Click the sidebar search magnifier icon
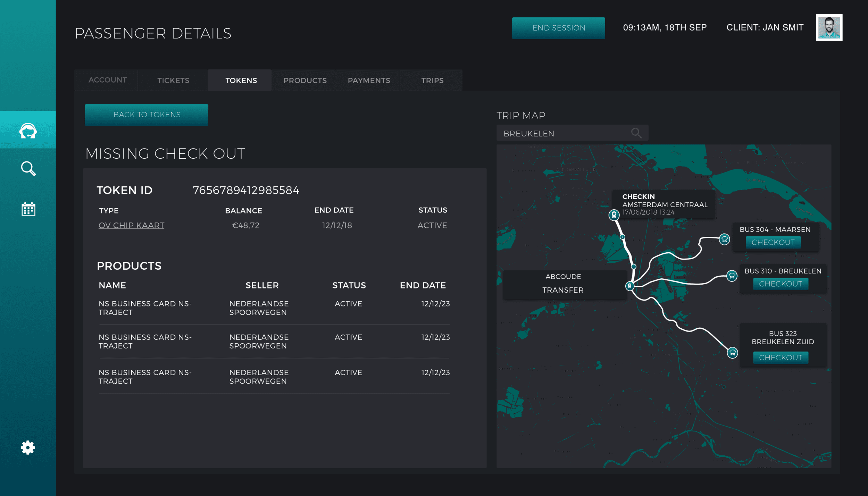This screenshot has width=868, height=496. [28, 169]
